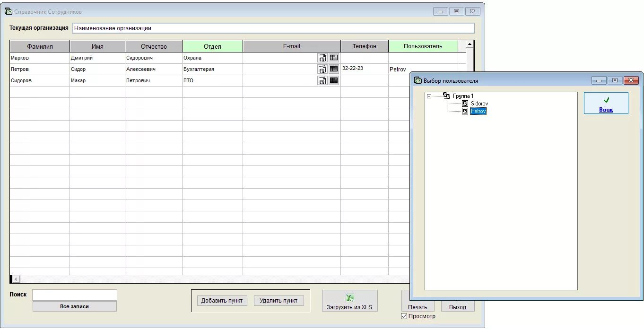Show all records with Все записи
The image size is (644, 330).
[x=74, y=306]
